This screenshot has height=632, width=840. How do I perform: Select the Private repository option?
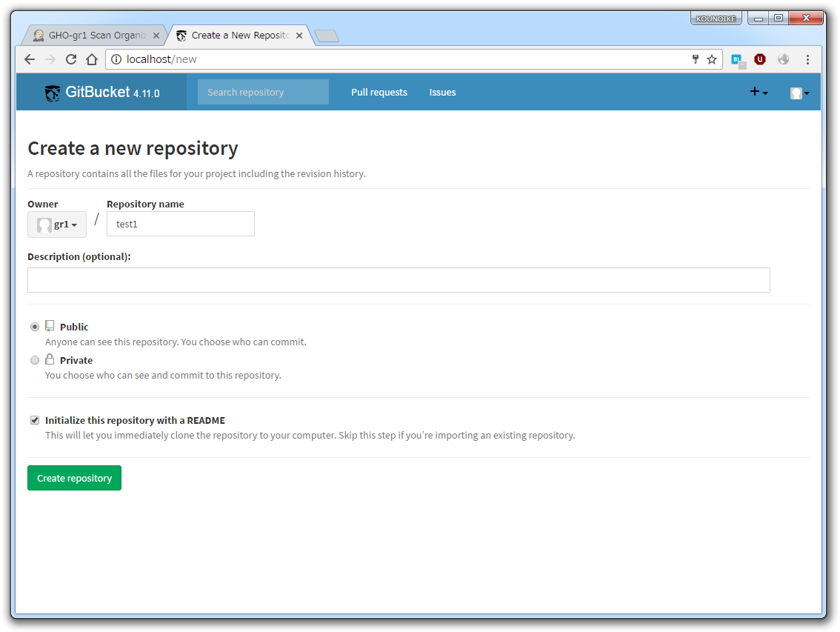click(35, 360)
